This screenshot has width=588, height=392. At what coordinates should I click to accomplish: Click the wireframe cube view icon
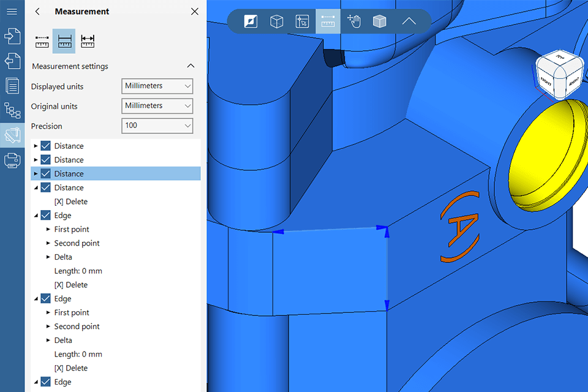point(277,22)
